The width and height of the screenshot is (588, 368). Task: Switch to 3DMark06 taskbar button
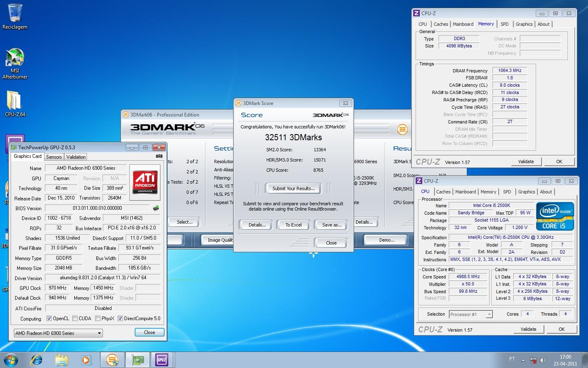(x=112, y=360)
